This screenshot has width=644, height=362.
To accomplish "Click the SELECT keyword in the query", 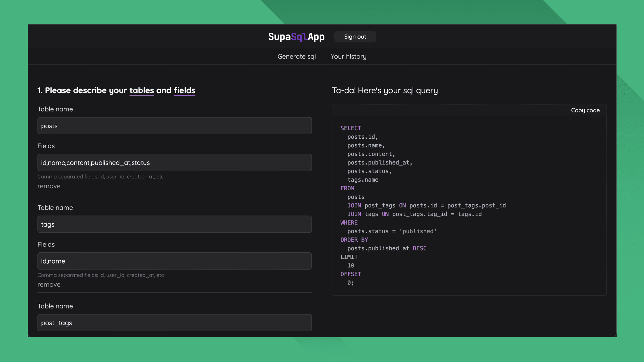I will point(350,128).
